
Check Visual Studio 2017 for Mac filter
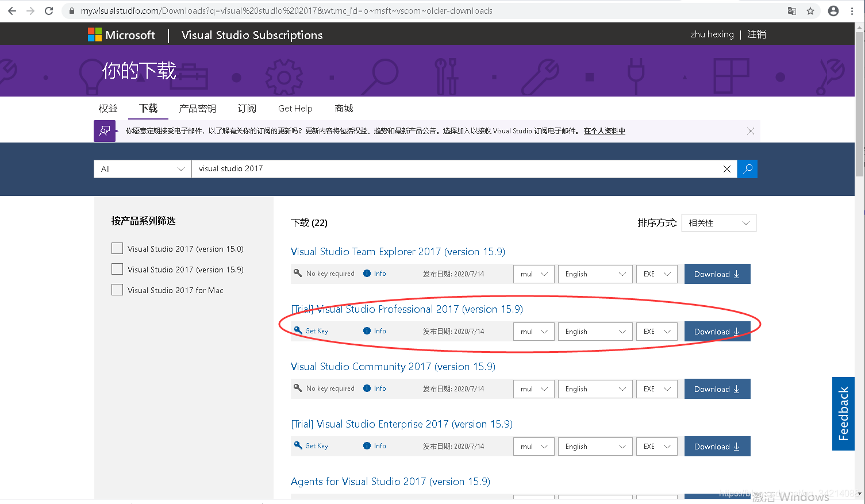[x=117, y=290]
